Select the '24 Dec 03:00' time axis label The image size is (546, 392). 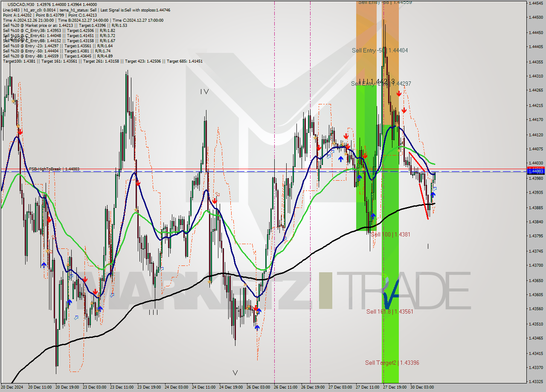pos(177,387)
